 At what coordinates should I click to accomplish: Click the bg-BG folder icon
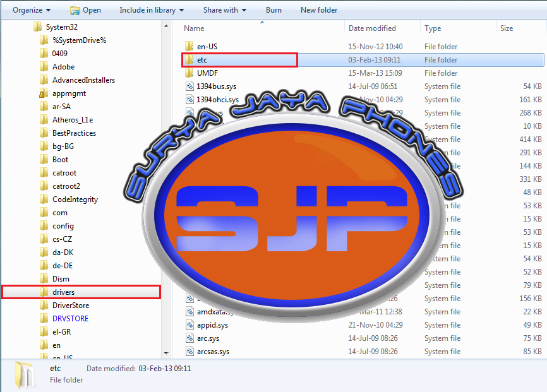[x=44, y=146]
